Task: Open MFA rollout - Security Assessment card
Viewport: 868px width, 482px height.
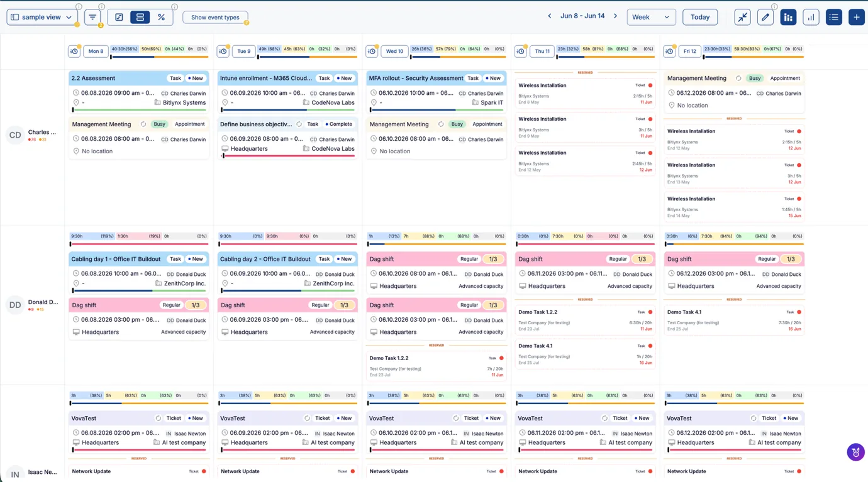Action: click(x=437, y=91)
